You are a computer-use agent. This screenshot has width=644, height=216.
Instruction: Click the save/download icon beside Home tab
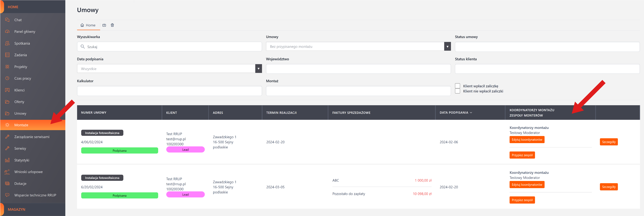[x=104, y=25]
